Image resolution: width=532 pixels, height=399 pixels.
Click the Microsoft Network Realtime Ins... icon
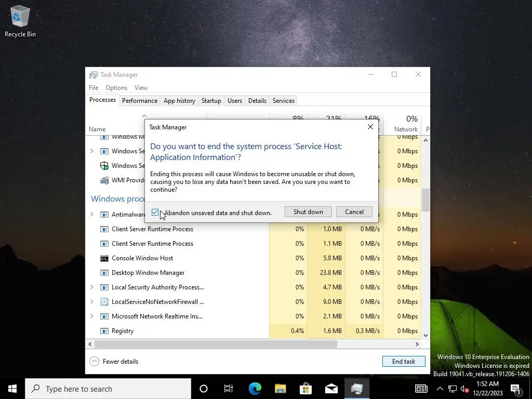[x=104, y=316]
